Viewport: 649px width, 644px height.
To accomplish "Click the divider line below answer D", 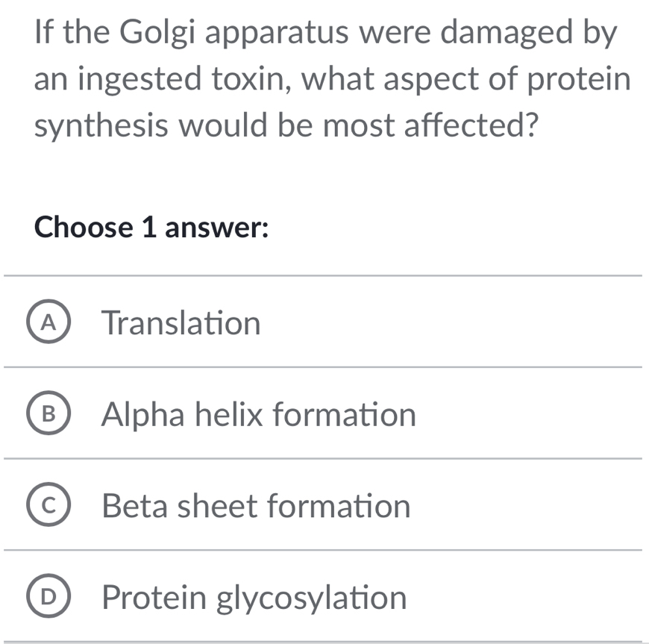I will [324, 640].
